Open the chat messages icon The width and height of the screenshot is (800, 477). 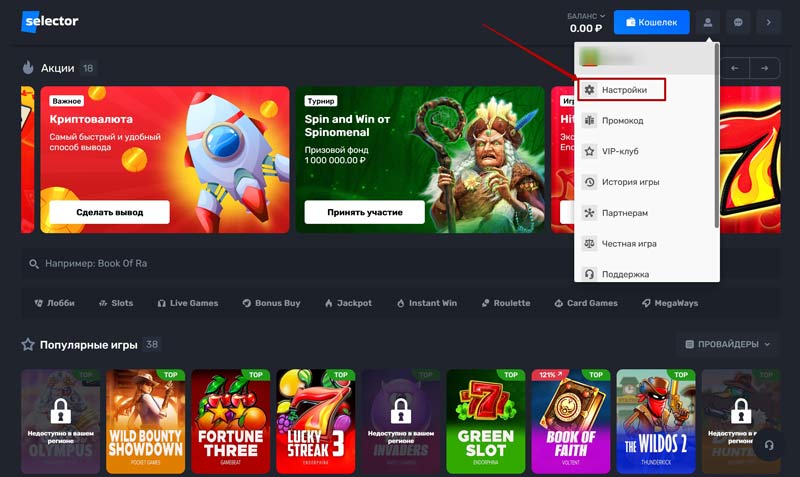coord(738,21)
